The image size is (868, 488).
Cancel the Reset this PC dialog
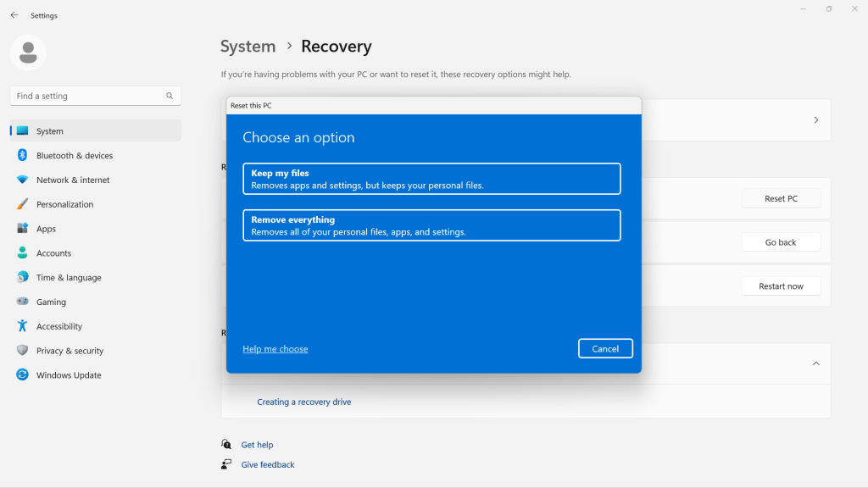pyautogui.click(x=605, y=348)
